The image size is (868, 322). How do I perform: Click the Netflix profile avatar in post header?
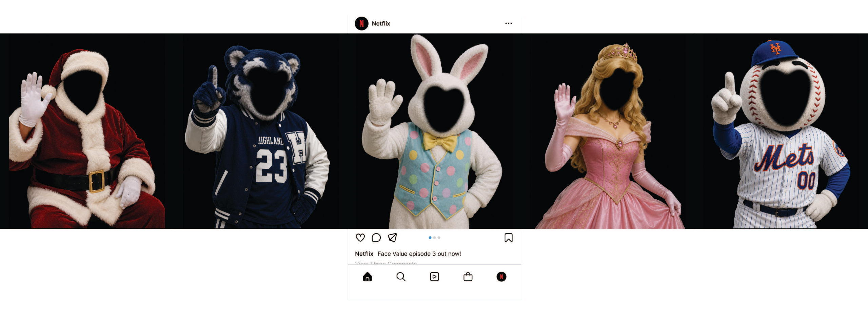click(361, 23)
